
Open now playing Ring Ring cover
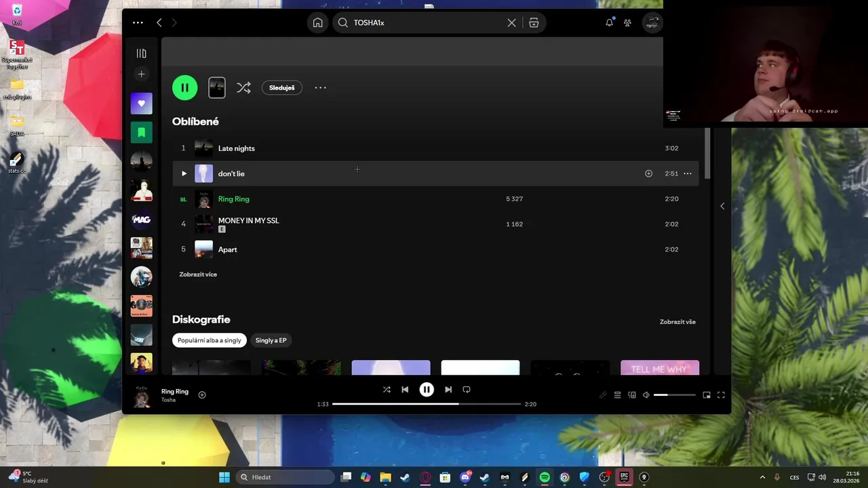141,396
